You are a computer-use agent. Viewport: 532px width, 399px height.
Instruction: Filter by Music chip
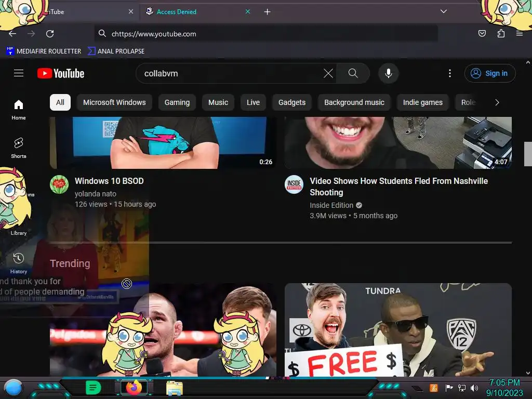[218, 102]
